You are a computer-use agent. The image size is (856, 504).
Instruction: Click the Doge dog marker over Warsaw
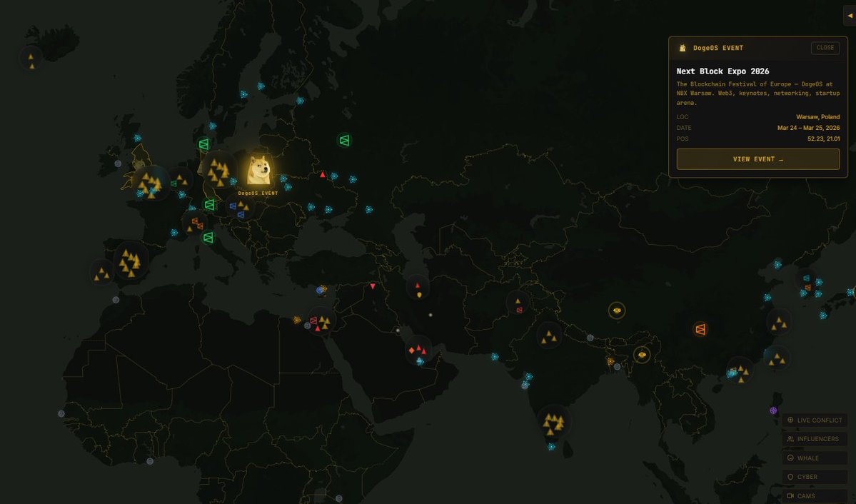[258, 170]
